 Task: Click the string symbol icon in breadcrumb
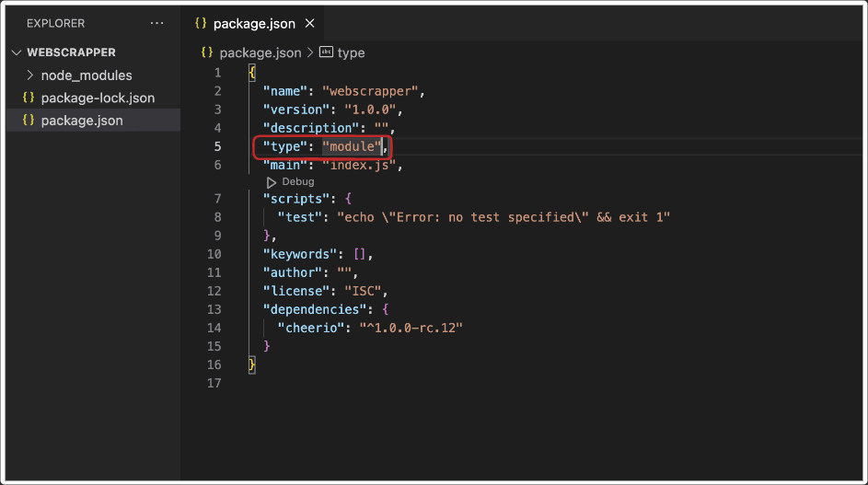pos(326,52)
